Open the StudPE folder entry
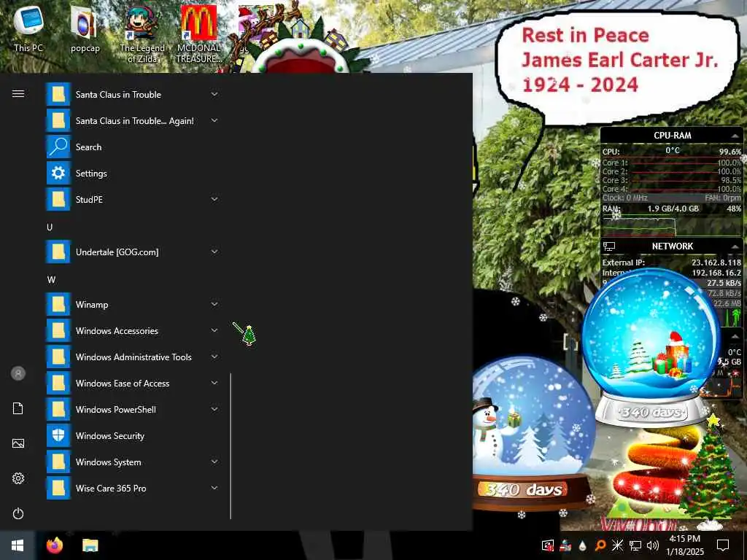 (133, 199)
